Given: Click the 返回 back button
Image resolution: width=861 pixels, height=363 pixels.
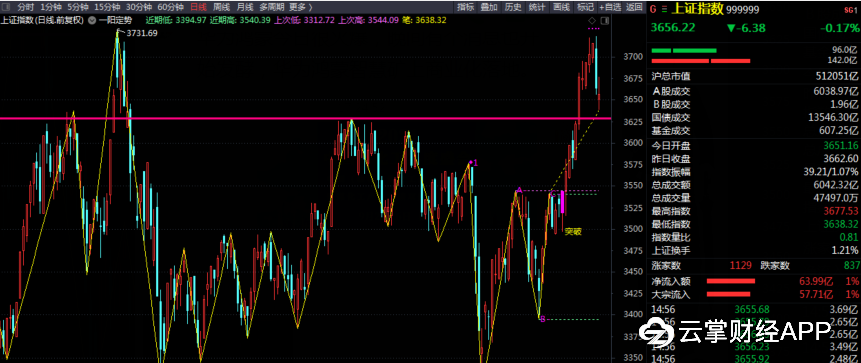Looking at the screenshot, I should click(x=634, y=7).
